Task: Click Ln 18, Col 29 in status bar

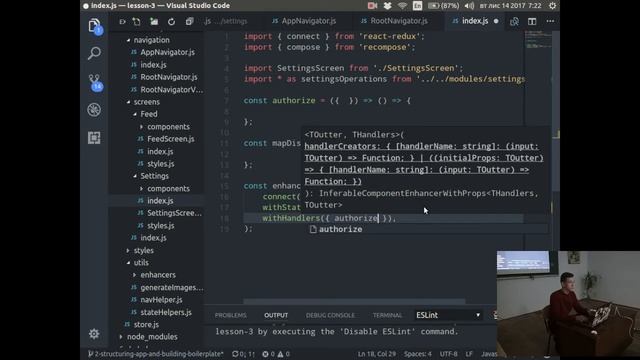Action: click(x=377, y=354)
